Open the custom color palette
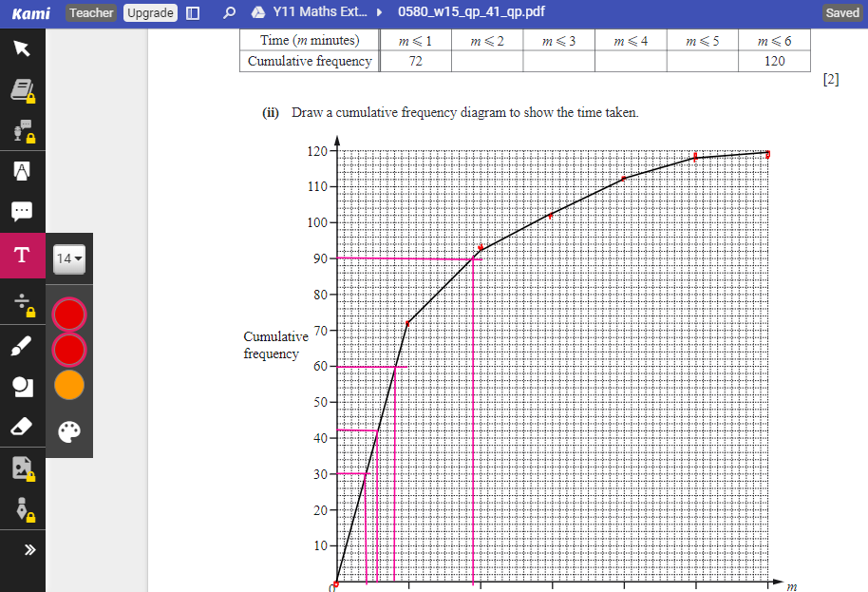This screenshot has width=868, height=592. tap(69, 432)
